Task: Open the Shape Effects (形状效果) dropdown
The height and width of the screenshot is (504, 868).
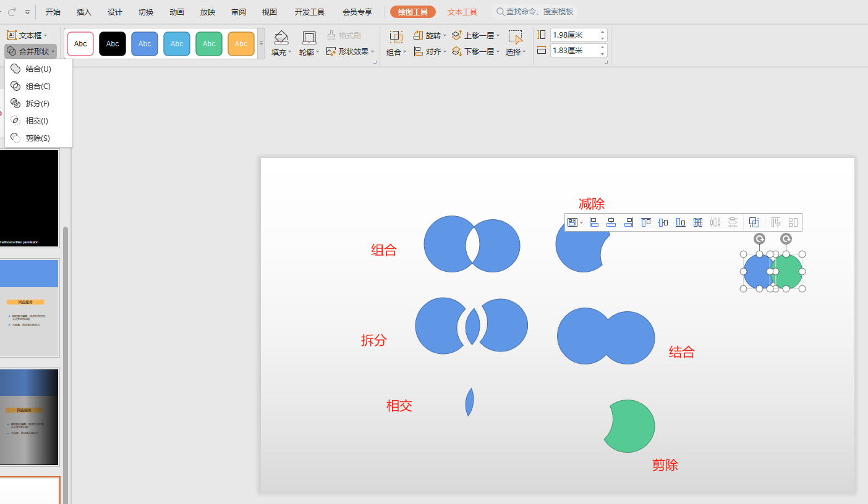Action: tap(351, 52)
